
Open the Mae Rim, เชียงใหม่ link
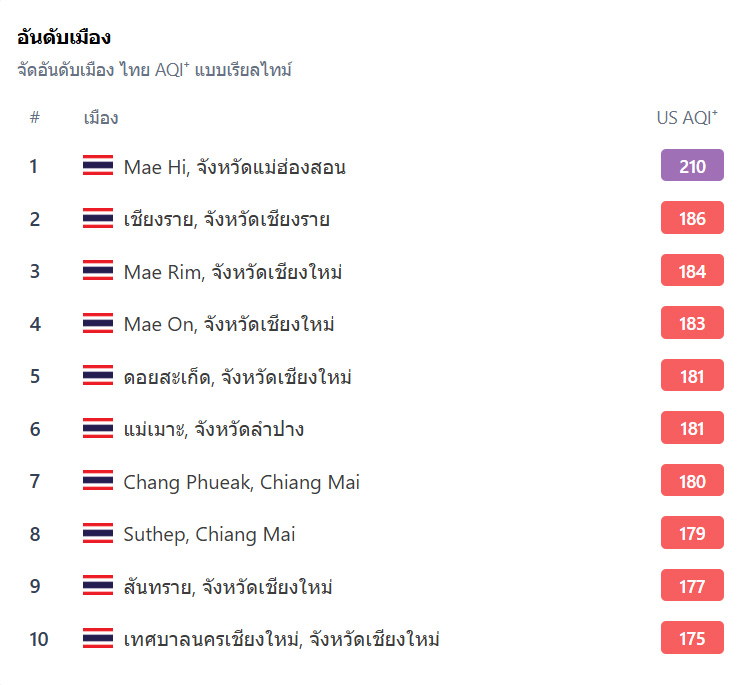233,272
